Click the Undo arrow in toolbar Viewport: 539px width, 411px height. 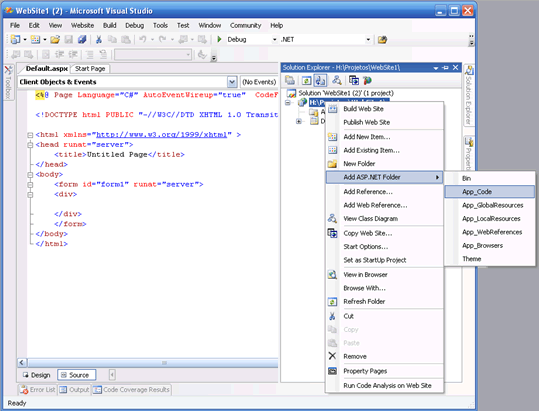point(142,40)
